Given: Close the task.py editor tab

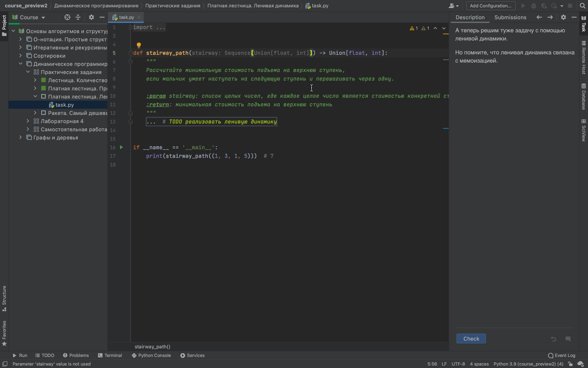Looking at the screenshot, I should [x=139, y=17].
